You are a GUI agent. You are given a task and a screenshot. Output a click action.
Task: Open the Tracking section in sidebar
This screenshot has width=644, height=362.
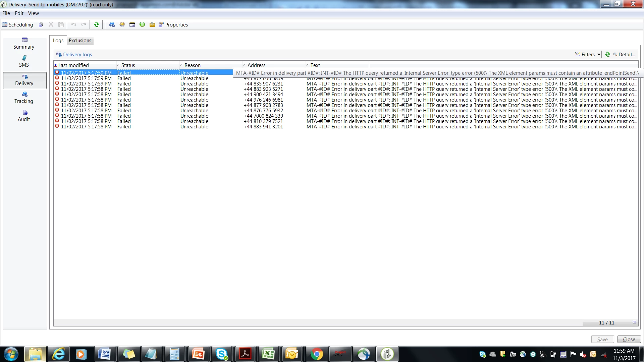point(24,98)
